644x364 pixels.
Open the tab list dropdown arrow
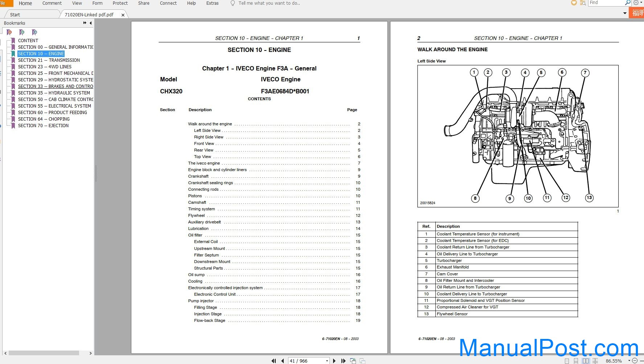tap(625, 13)
